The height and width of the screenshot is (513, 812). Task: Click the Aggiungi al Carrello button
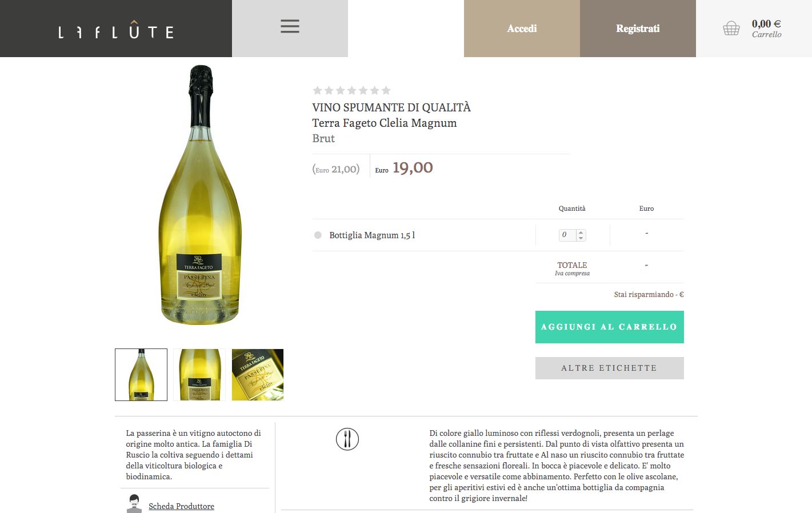609,327
